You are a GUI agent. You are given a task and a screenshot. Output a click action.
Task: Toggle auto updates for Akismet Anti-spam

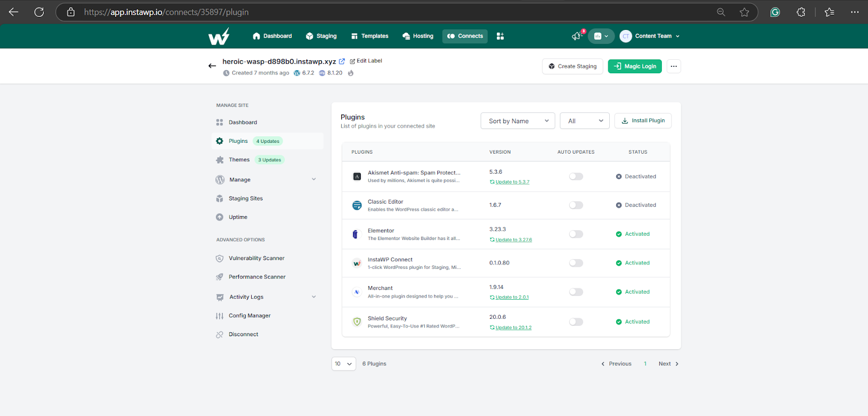576,177
